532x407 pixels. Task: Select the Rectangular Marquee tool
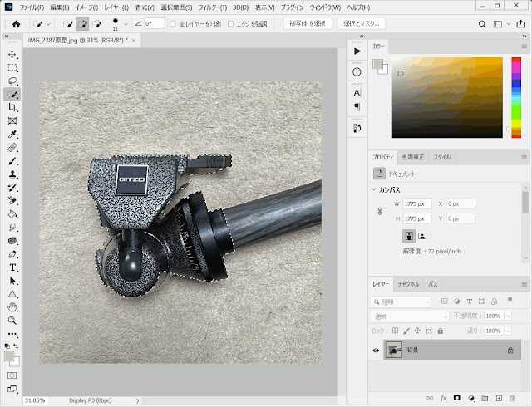point(12,68)
